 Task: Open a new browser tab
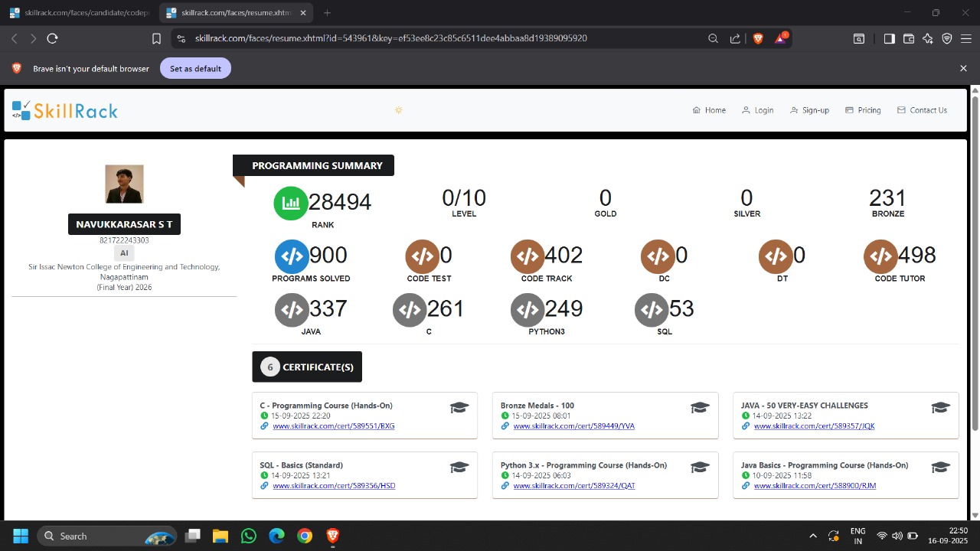coord(328,13)
